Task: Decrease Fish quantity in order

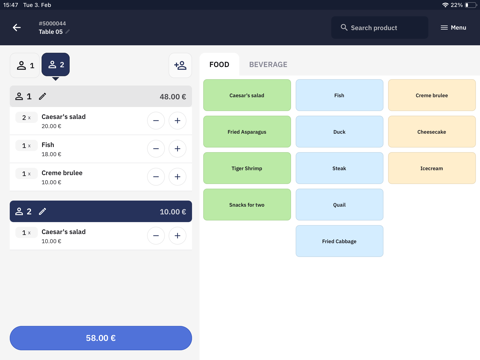Action: (156, 149)
